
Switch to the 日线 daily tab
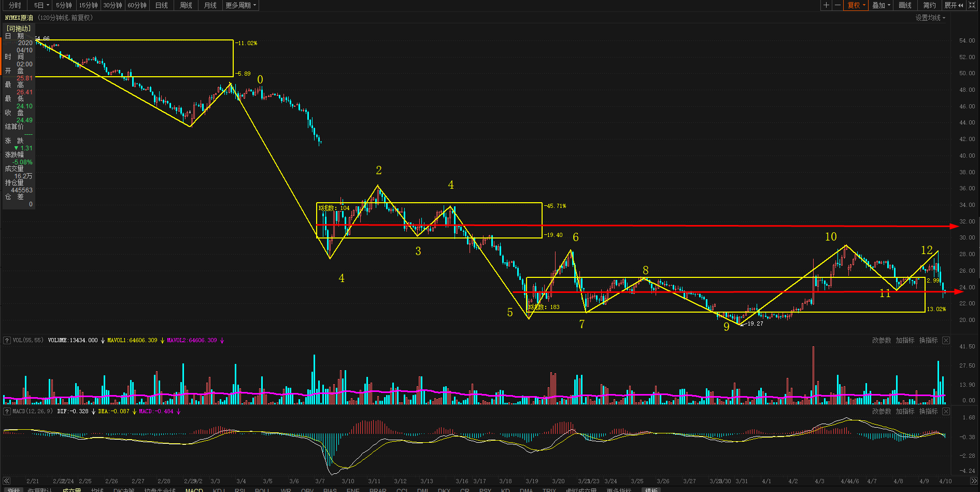(x=162, y=5)
